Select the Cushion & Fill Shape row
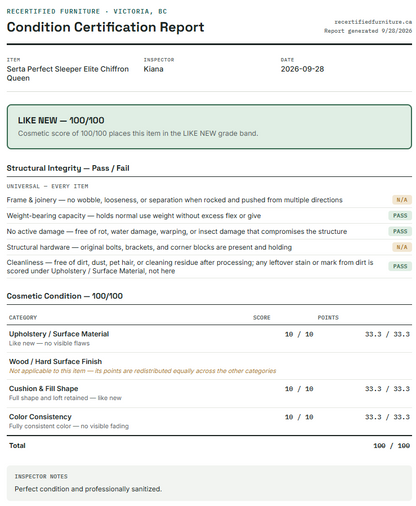This screenshot has width=416, height=506. (x=209, y=393)
